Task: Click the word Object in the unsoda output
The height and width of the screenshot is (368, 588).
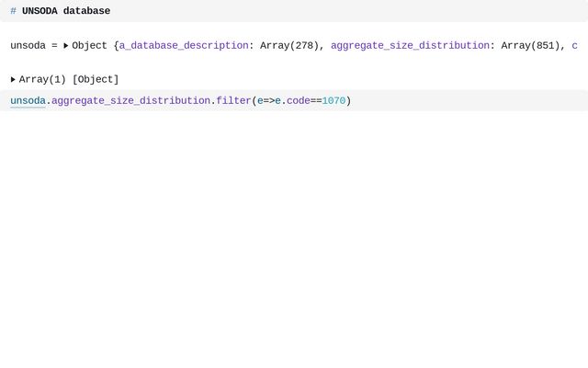Action: click(x=90, y=45)
